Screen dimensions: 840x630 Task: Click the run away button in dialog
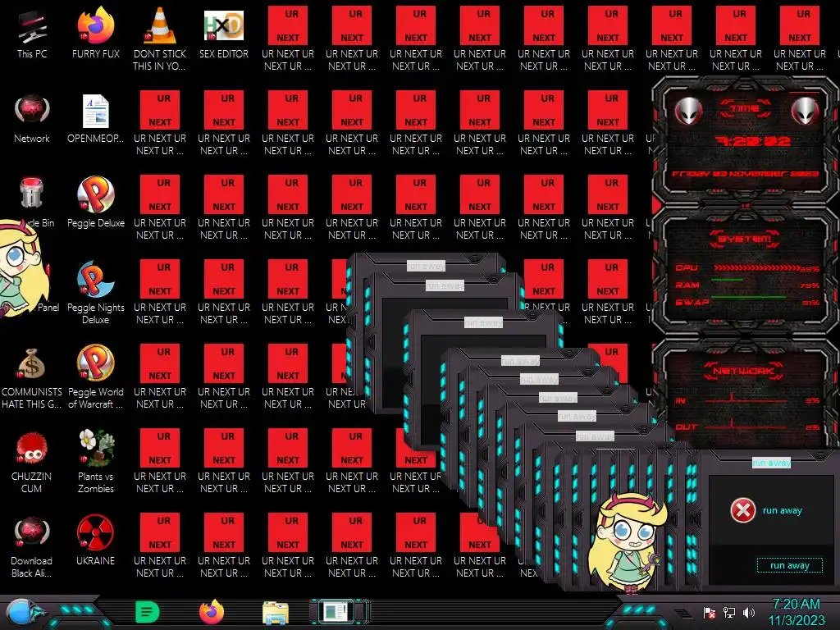790,565
